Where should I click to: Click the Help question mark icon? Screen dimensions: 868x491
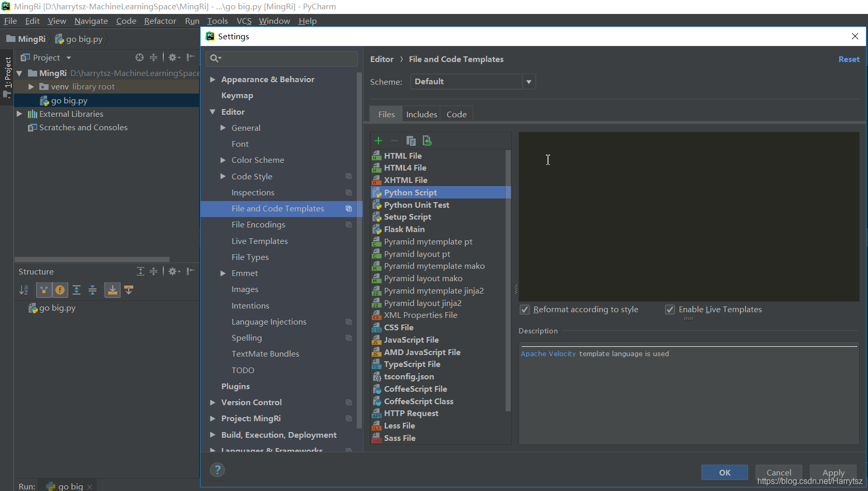pos(218,470)
